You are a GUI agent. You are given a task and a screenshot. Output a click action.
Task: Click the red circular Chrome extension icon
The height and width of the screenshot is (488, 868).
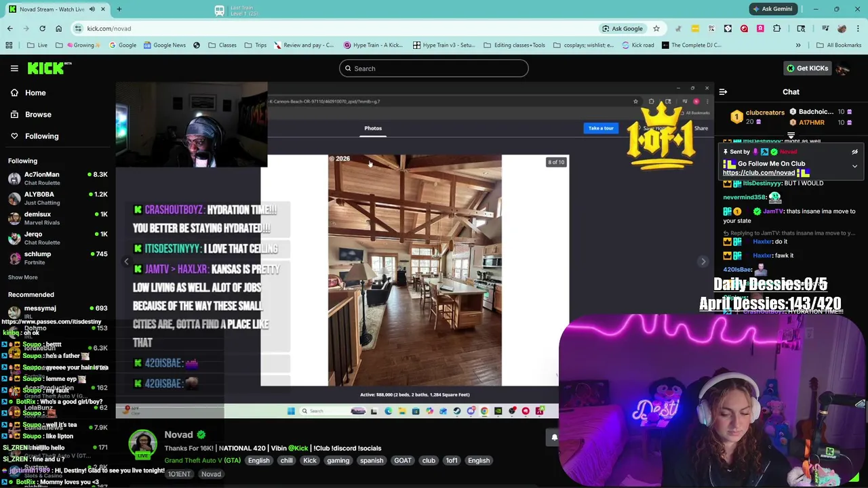pyautogui.click(x=744, y=28)
